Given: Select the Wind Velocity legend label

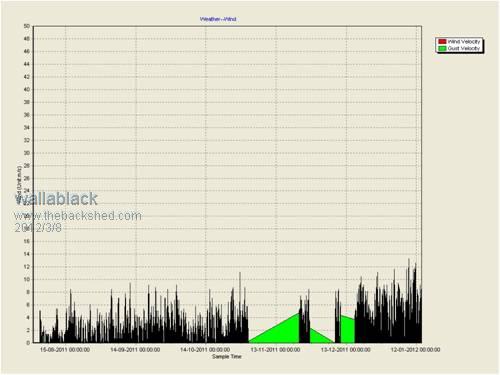Looking at the screenshot, I should click(464, 42).
